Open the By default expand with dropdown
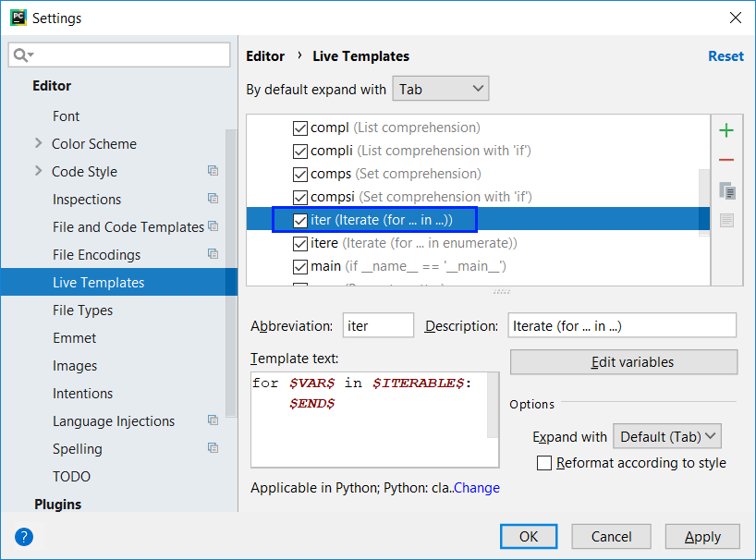 click(x=441, y=89)
